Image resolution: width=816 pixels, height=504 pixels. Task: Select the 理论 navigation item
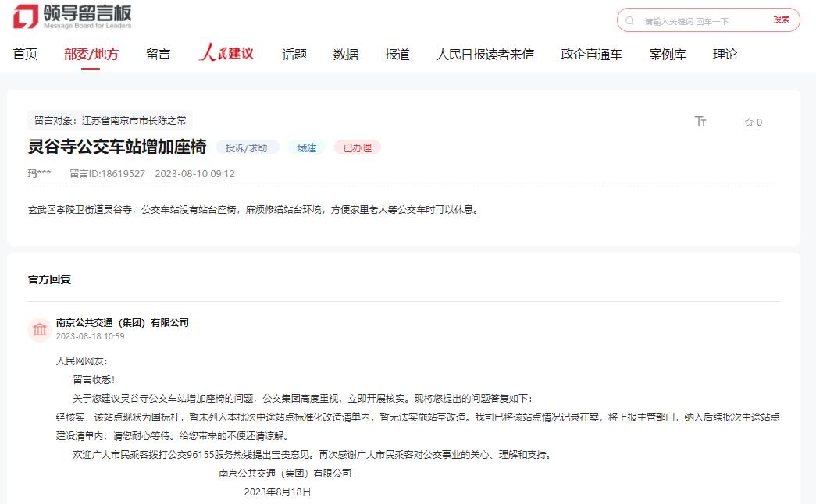[x=723, y=54]
